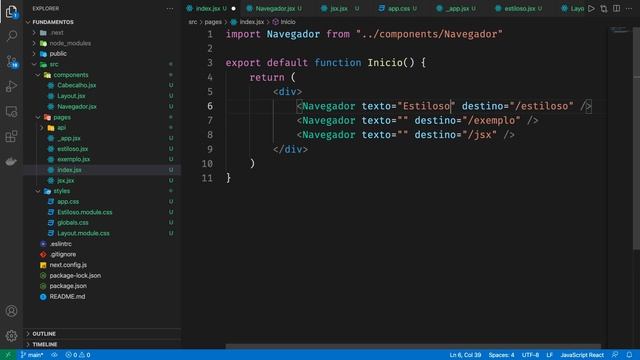The image size is (640, 360).
Task: Click the notifications bell icon
Action: 629,355
